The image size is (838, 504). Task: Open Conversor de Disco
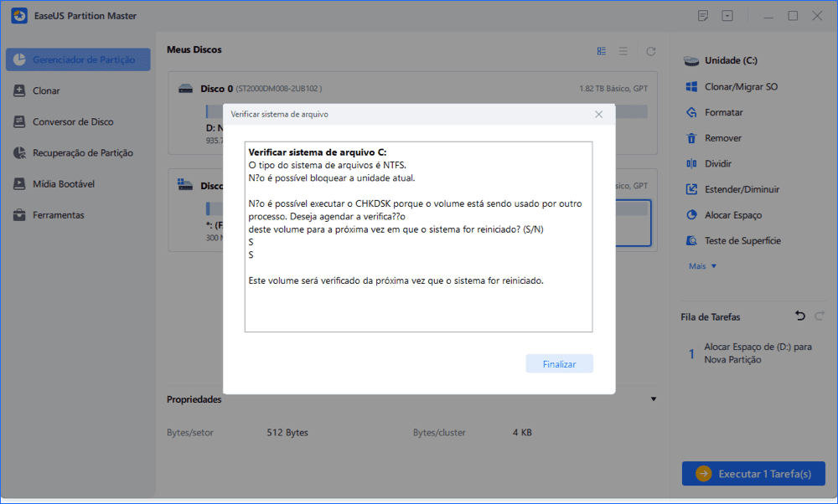click(73, 121)
